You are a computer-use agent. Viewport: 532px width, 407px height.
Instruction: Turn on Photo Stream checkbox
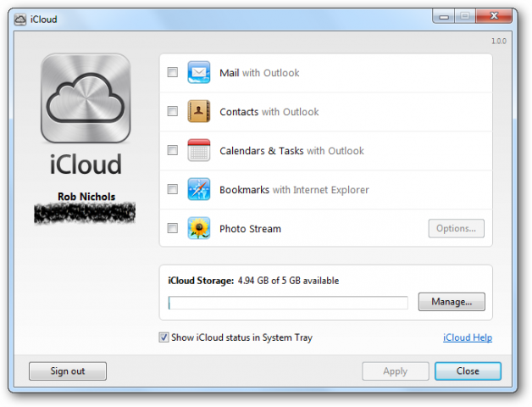(173, 228)
